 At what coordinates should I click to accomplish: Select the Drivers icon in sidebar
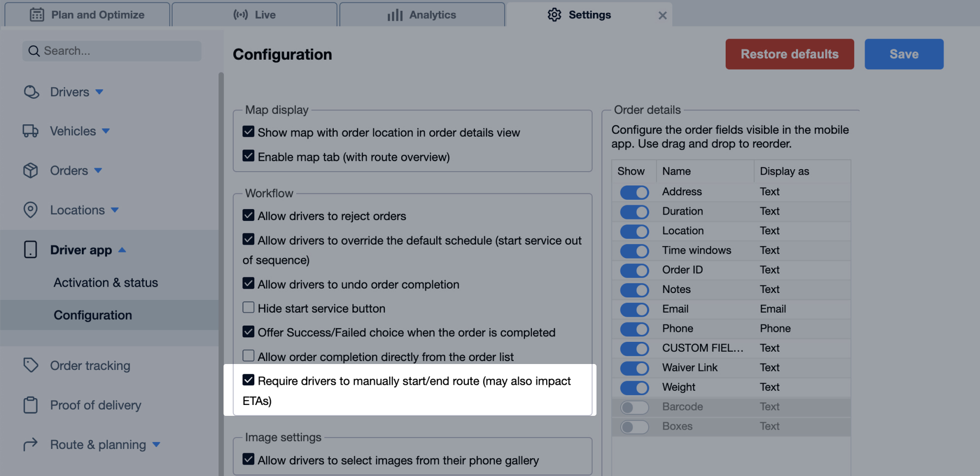(31, 92)
